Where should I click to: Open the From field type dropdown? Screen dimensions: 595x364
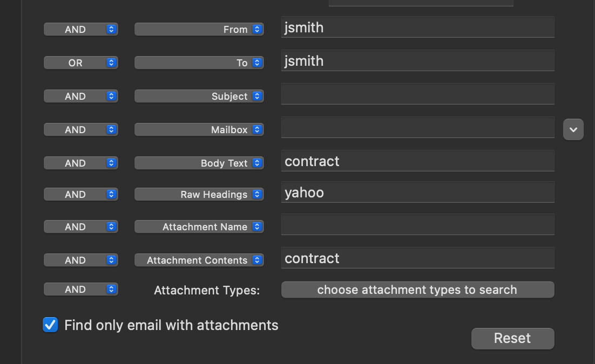(x=199, y=30)
